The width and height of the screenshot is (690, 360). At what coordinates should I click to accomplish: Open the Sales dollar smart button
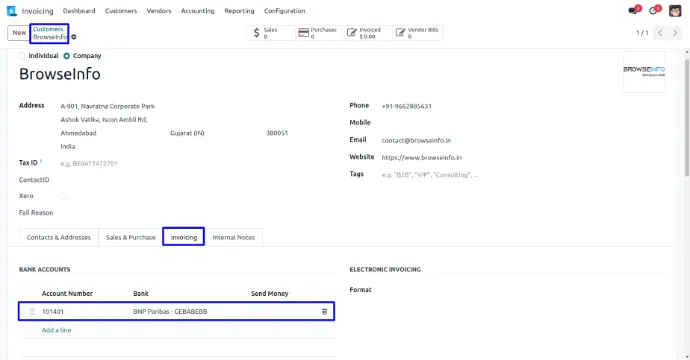click(x=271, y=33)
